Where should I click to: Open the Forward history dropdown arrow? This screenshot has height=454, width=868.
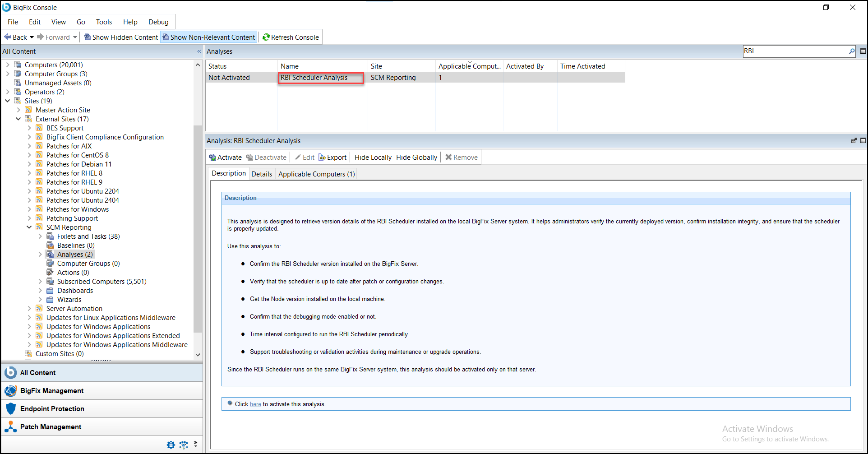[x=75, y=37]
